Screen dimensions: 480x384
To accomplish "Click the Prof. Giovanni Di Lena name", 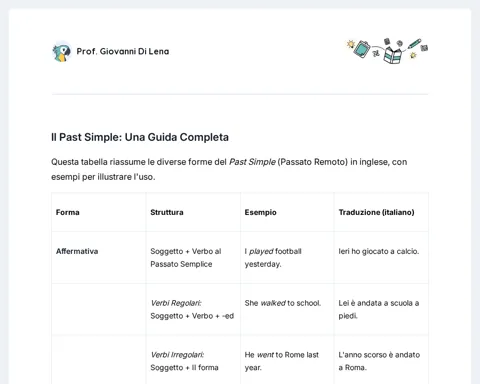I will [x=123, y=51].
